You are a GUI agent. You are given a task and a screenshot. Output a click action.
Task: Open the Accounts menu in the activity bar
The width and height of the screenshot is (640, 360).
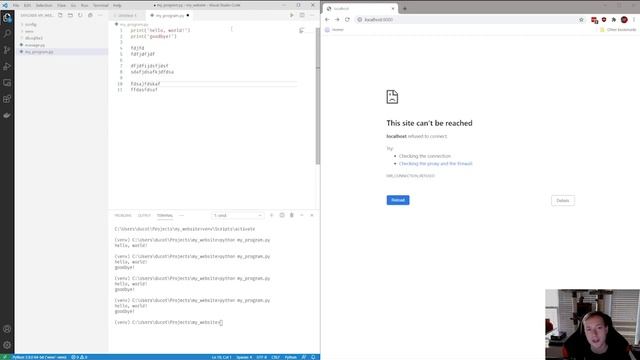[7, 329]
